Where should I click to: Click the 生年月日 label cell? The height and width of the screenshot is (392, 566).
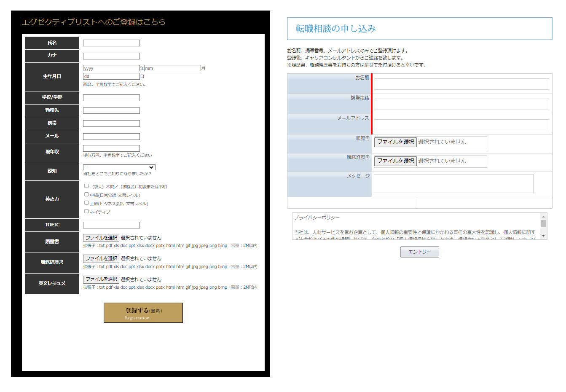coord(52,77)
